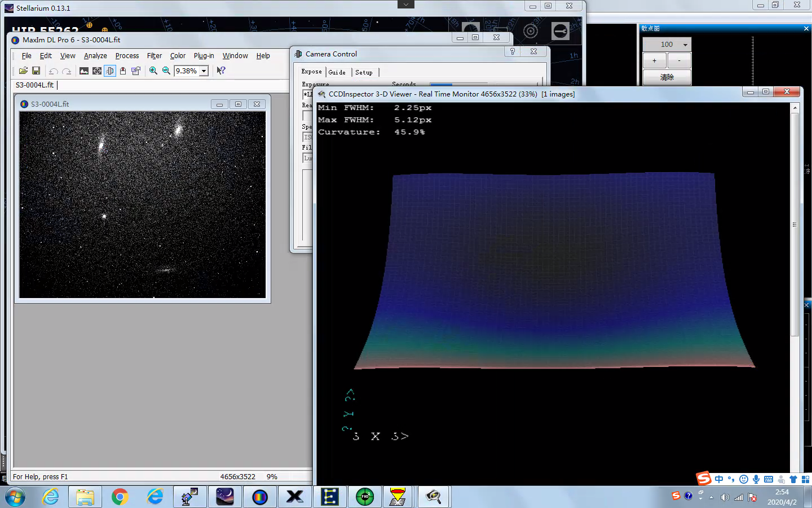
Task: Zoom out with the magnifier minus icon
Action: coord(166,71)
